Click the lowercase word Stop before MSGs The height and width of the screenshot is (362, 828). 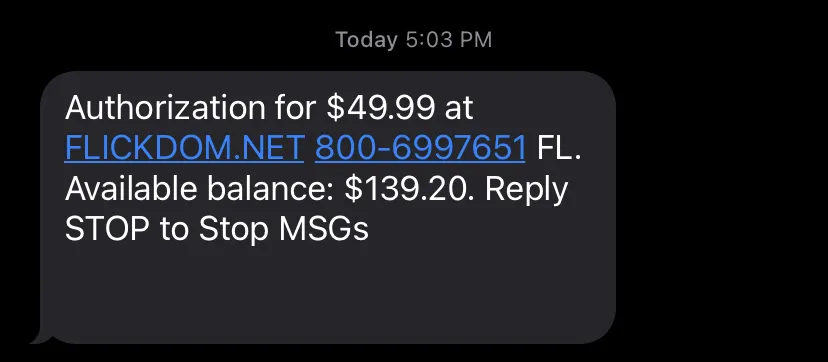click(x=234, y=230)
